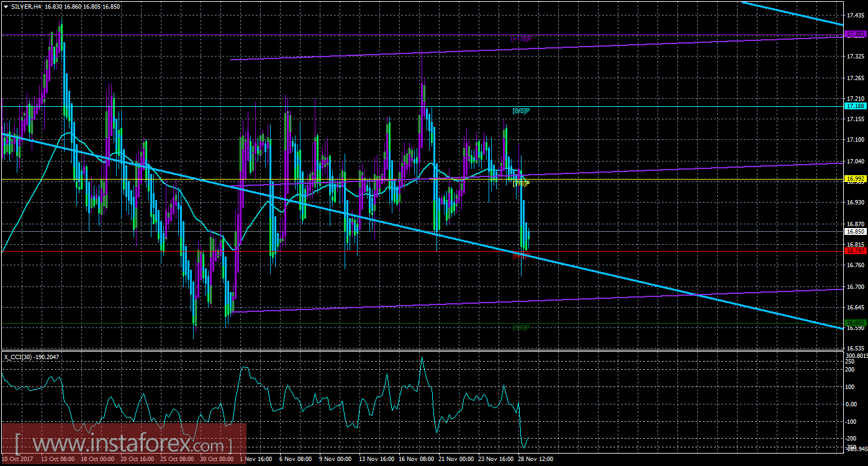Click the CCI scale value -100

click(x=852, y=421)
